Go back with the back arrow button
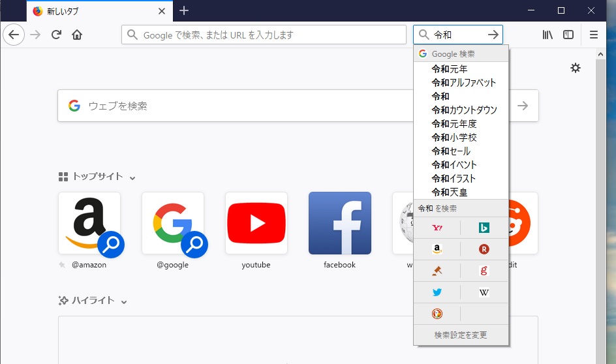The image size is (616, 364). click(x=14, y=35)
